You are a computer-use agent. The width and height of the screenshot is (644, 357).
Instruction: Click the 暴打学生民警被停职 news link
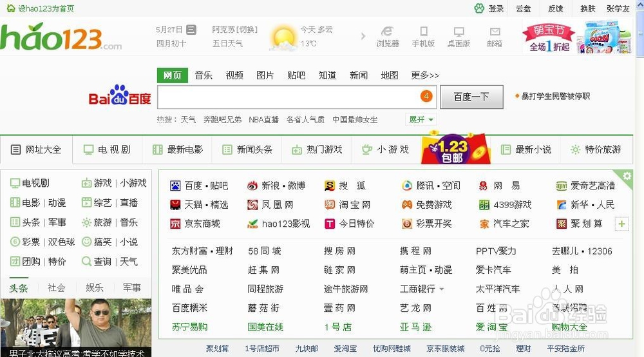click(555, 96)
